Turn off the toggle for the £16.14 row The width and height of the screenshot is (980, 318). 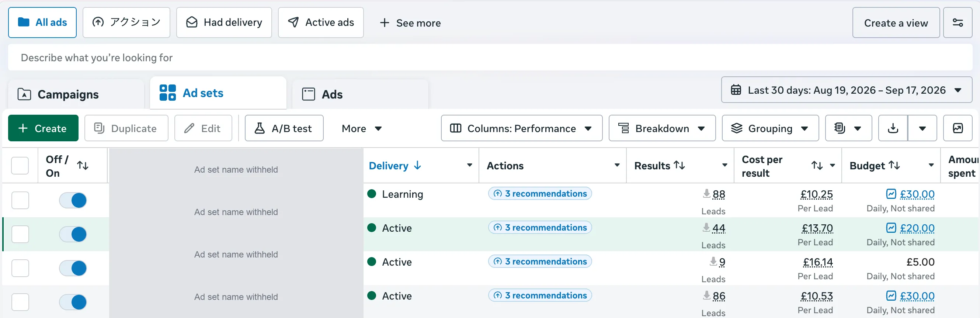(x=73, y=268)
